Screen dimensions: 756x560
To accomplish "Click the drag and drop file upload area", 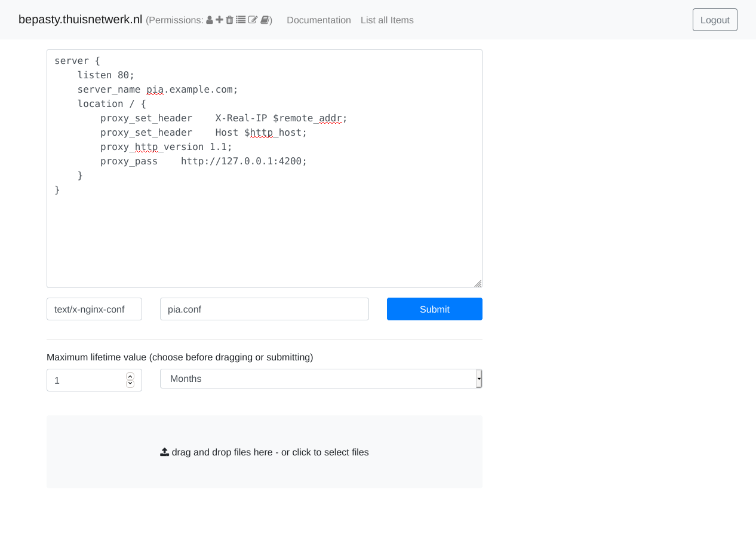I will point(265,452).
